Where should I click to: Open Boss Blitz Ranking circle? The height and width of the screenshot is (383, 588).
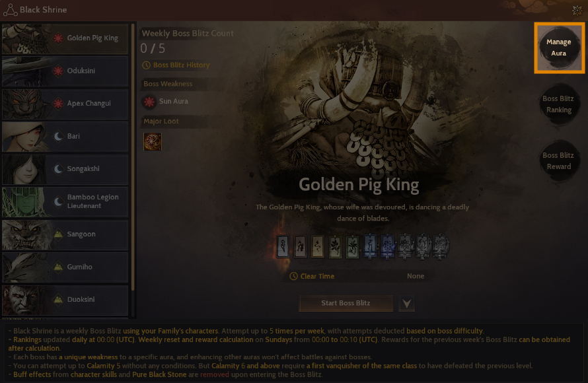tap(559, 104)
